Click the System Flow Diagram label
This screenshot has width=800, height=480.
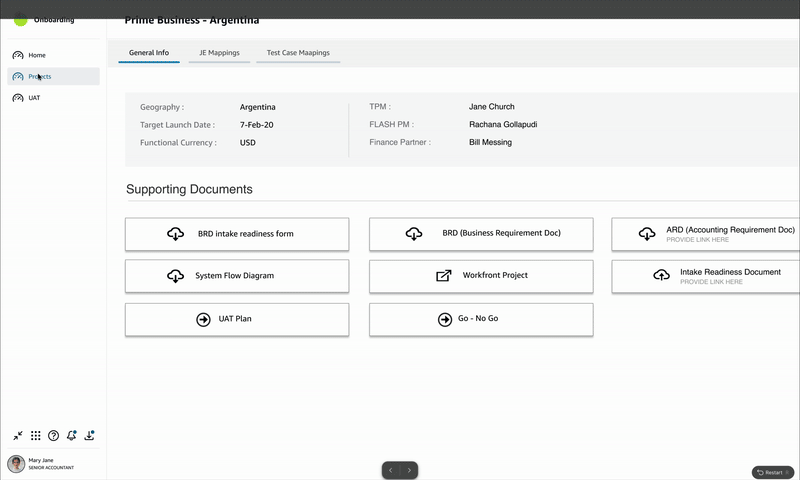(234, 275)
